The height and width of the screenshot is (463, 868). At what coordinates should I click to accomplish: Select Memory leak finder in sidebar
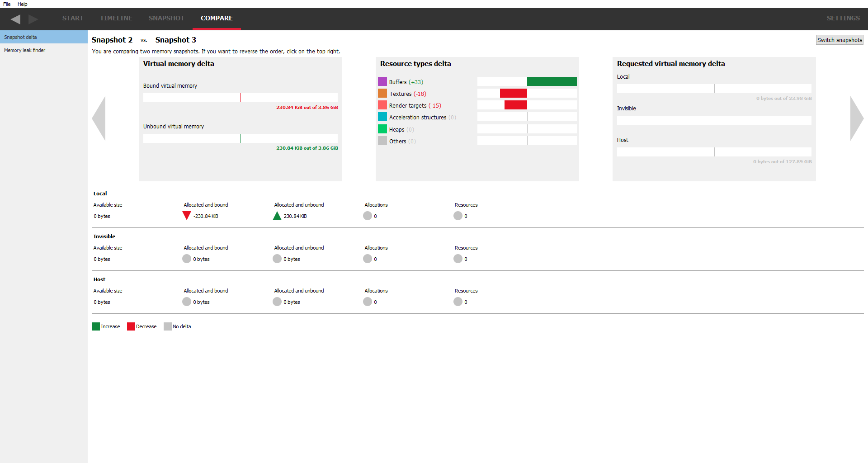click(x=25, y=50)
